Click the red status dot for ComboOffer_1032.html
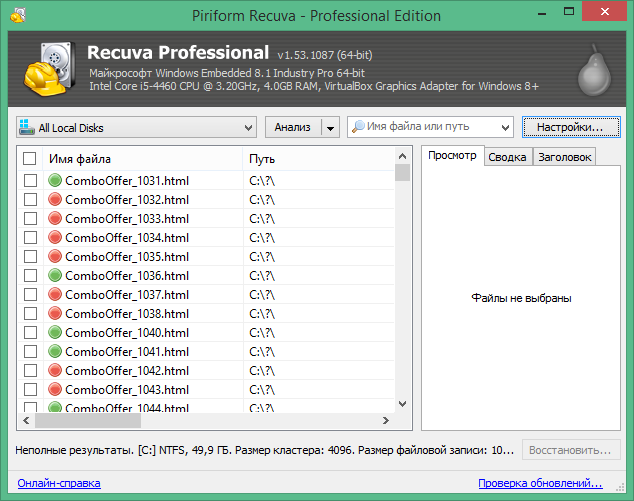The height and width of the screenshot is (501, 634). point(55,199)
